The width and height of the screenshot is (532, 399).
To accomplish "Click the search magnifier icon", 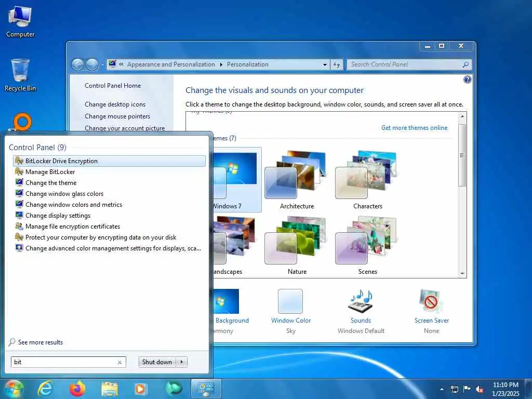I will coord(466,64).
